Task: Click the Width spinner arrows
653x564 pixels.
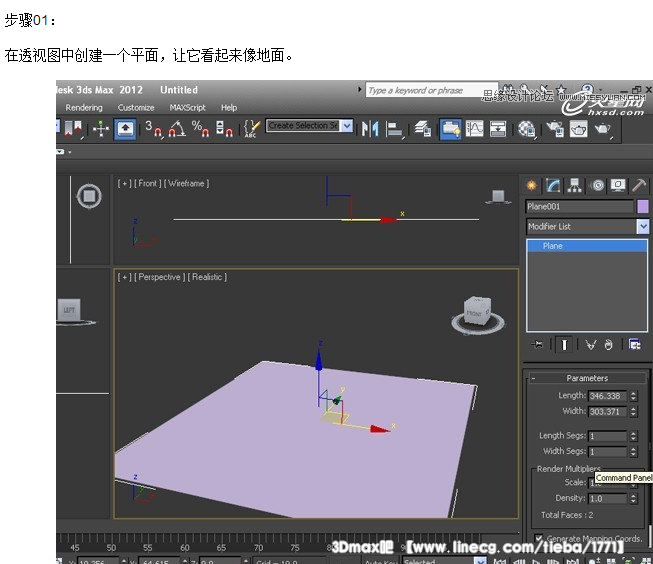Action: click(633, 412)
